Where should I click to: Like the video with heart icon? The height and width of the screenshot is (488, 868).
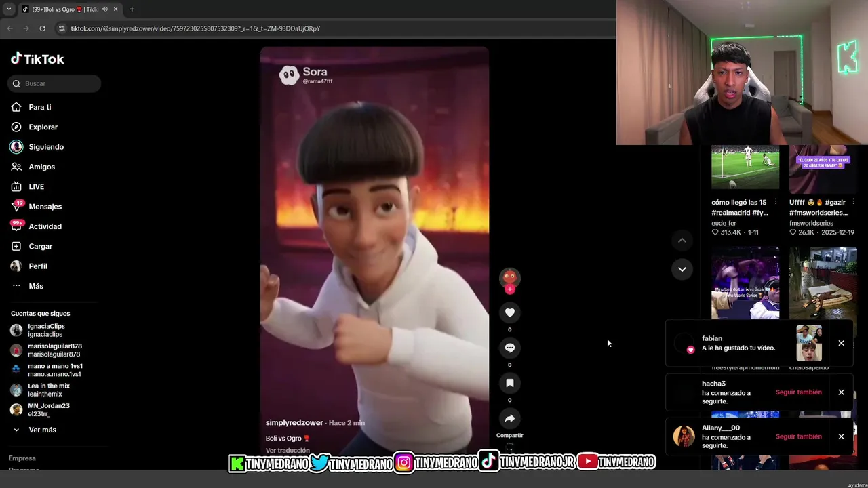point(510,312)
